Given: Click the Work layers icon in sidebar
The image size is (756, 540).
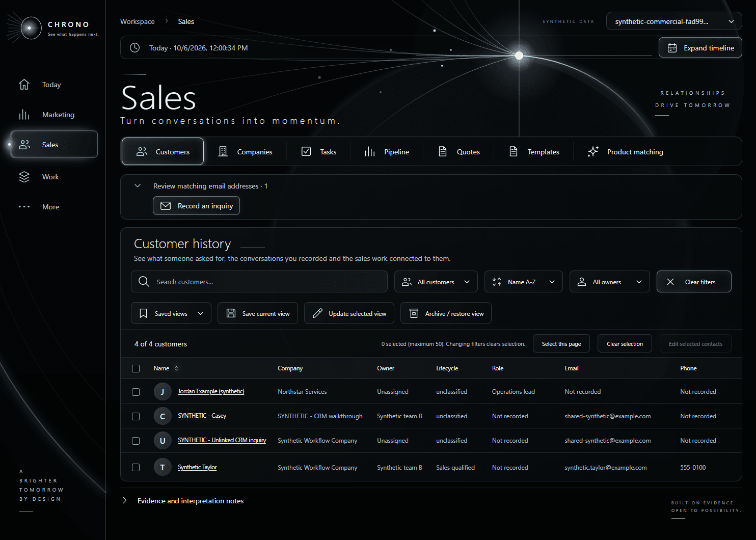Looking at the screenshot, I should (x=24, y=177).
